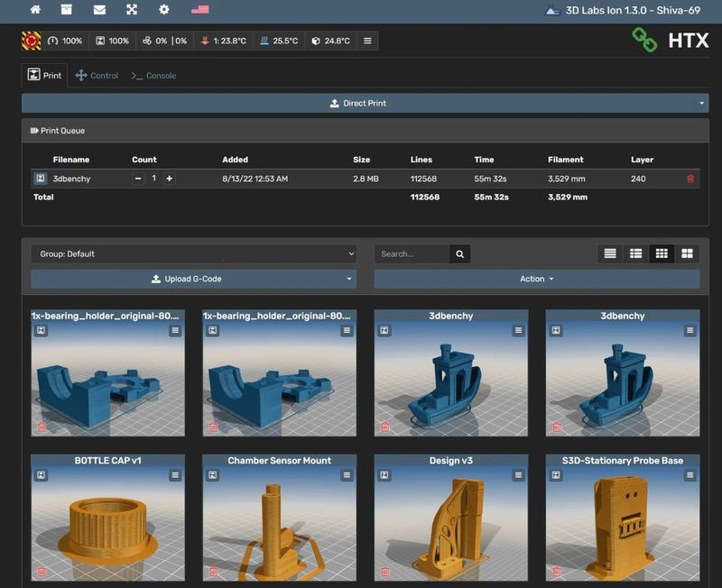Click trash icon on BOTTLE CAP v1
The image size is (722, 588).
click(42, 571)
